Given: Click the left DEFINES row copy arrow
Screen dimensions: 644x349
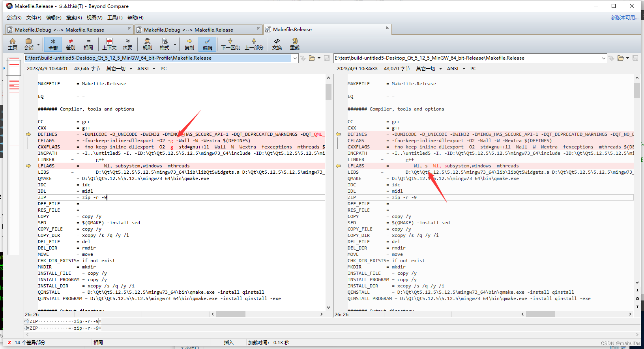Looking at the screenshot, I should point(28,134).
